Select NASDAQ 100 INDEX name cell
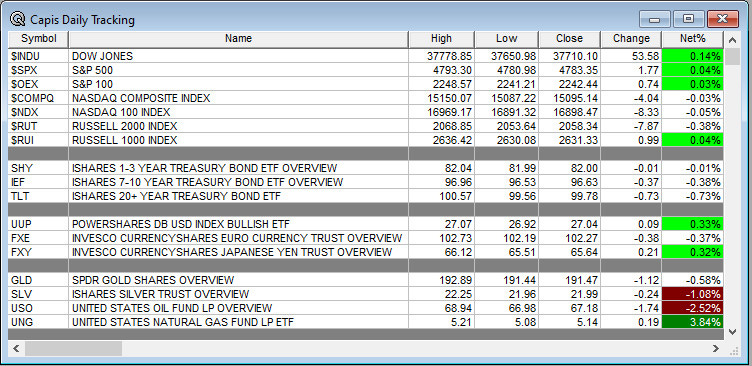The image size is (752, 366). click(x=238, y=112)
